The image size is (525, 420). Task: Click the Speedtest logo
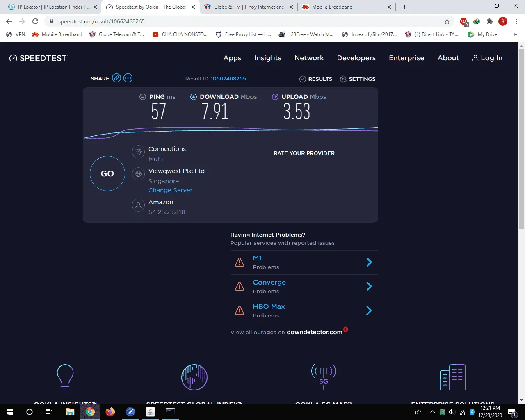[x=38, y=58]
